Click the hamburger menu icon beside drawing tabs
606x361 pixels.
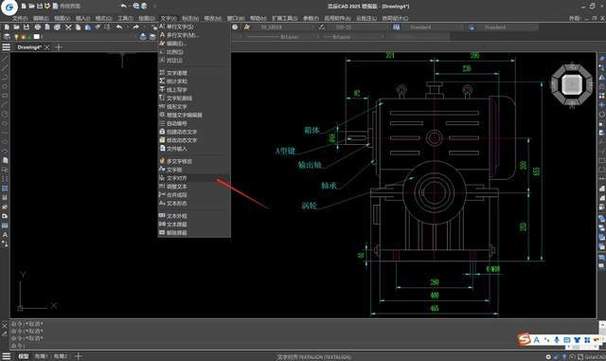(6, 47)
